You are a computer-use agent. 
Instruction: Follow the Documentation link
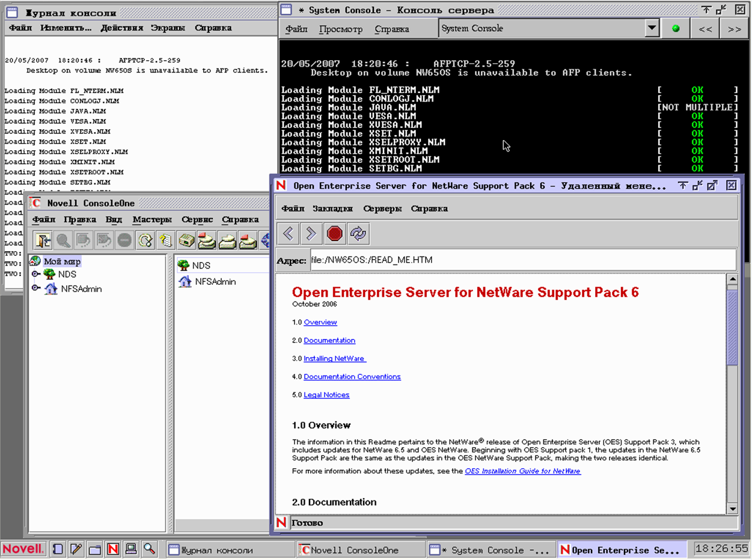click(x=329, y=340)
